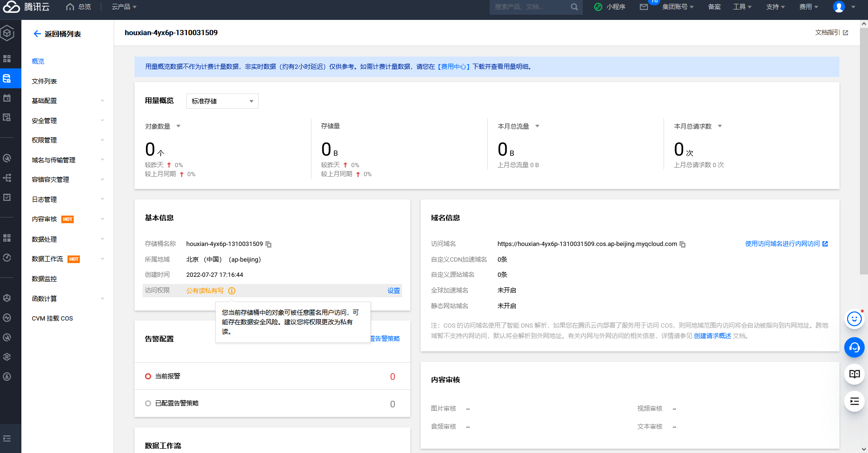Click the back arrow icon
Image resolution: width=868 pixels, height=453 pixels.
coord(37,34)
